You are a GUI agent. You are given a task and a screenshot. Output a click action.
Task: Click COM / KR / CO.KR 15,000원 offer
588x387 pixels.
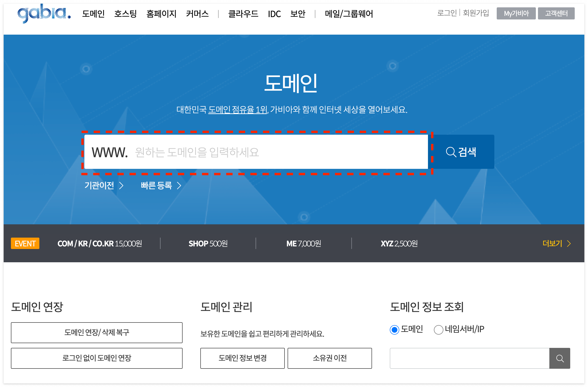(x=100, y=244)
